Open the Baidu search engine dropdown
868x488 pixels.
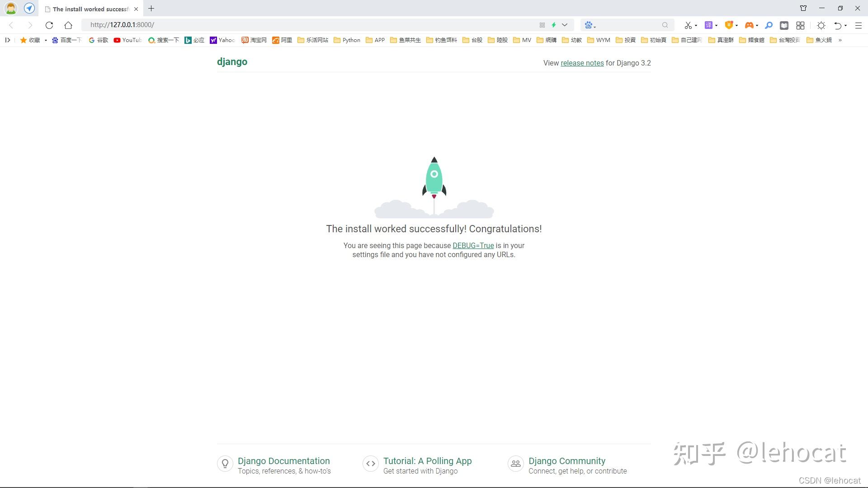point(590,25)
